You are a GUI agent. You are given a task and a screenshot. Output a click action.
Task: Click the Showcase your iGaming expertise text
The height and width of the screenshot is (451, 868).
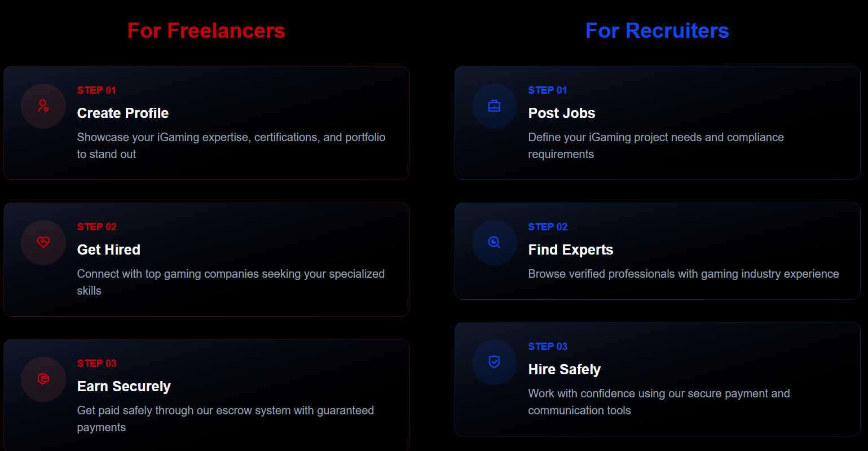point(231,138)
